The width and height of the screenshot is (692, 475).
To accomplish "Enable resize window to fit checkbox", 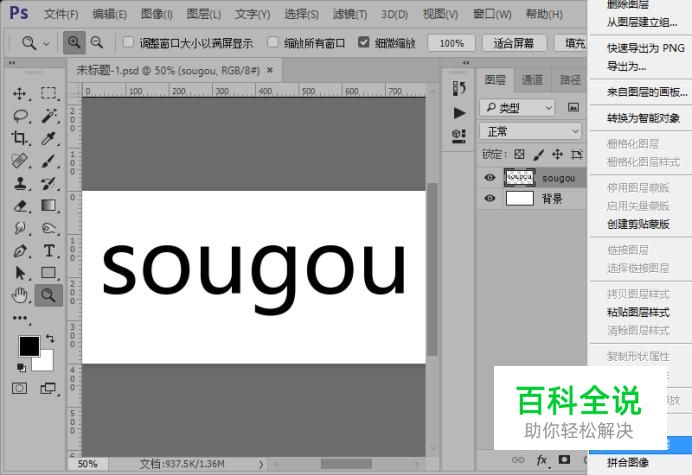I will (x=128, y=42).
